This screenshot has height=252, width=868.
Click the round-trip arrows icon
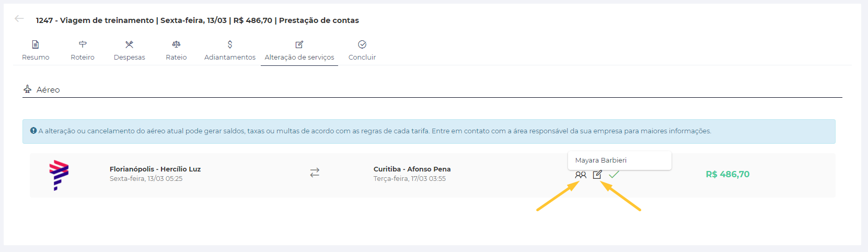tap(315, 173)
